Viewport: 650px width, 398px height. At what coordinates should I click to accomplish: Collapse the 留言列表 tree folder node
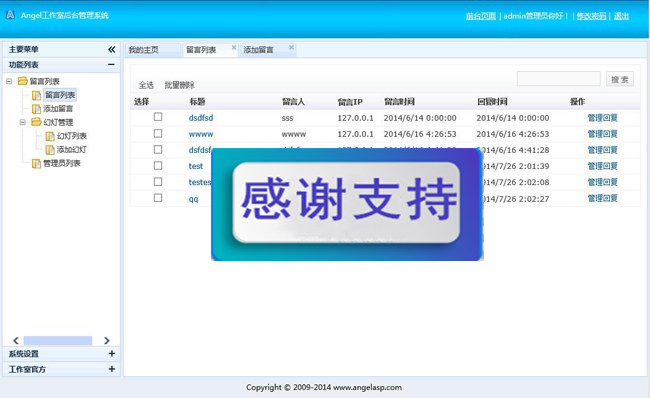click(9, 81)
